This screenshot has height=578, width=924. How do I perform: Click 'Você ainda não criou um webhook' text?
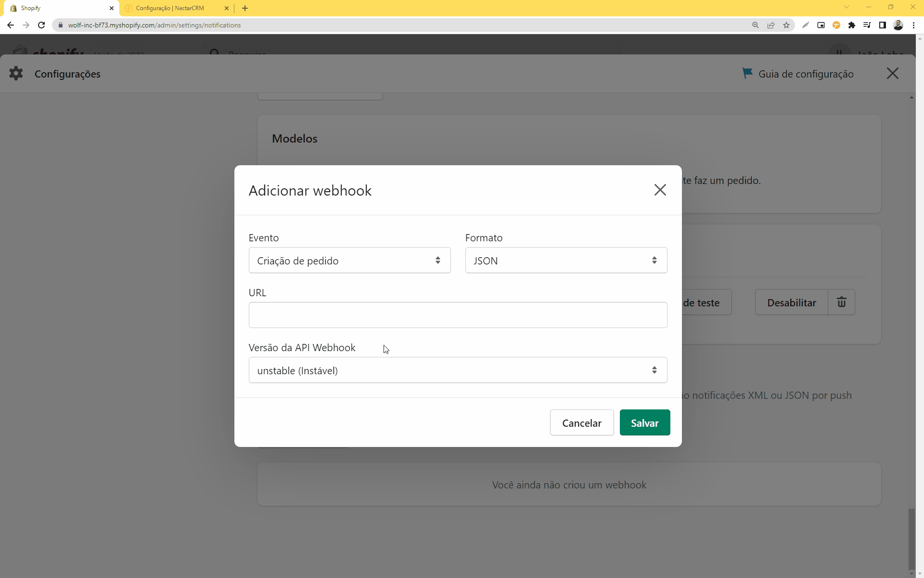(569, 485)
